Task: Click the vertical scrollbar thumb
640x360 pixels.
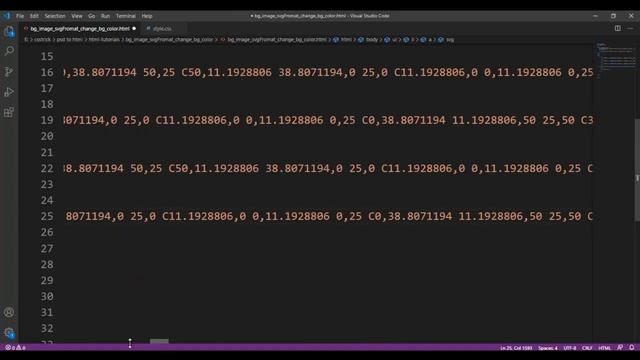Action: pos(637,170)
